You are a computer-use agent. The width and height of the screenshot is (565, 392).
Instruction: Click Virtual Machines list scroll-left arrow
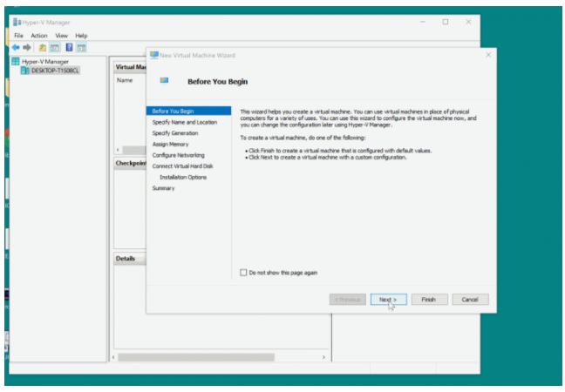tap(118, 149)
